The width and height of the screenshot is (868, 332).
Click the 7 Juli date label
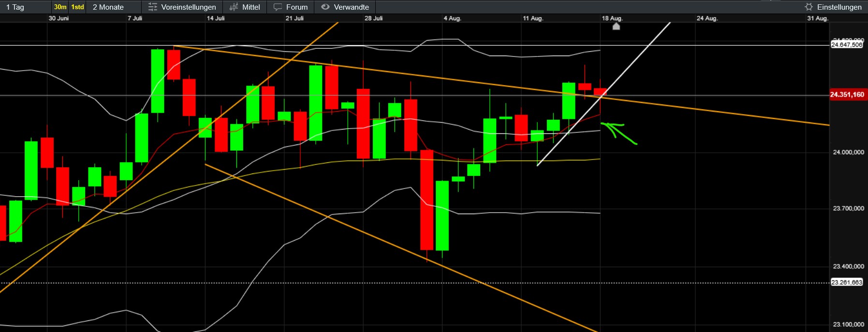(x=135, y=18)
